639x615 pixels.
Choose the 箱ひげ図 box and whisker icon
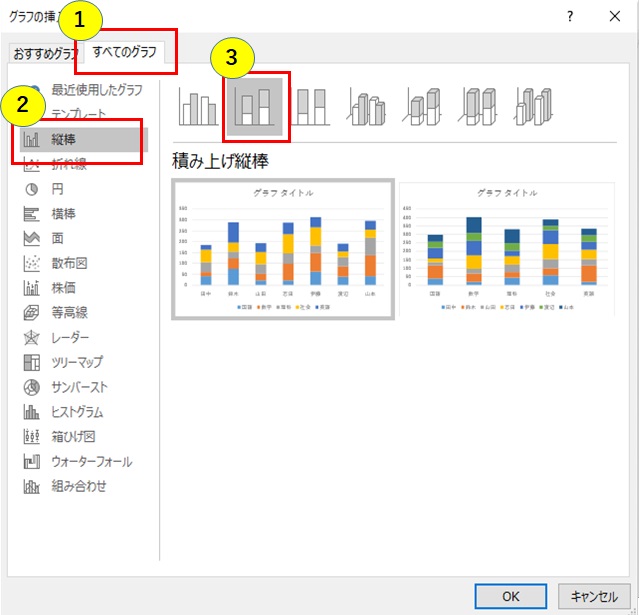pyautogui.click(x=32, y=437)
